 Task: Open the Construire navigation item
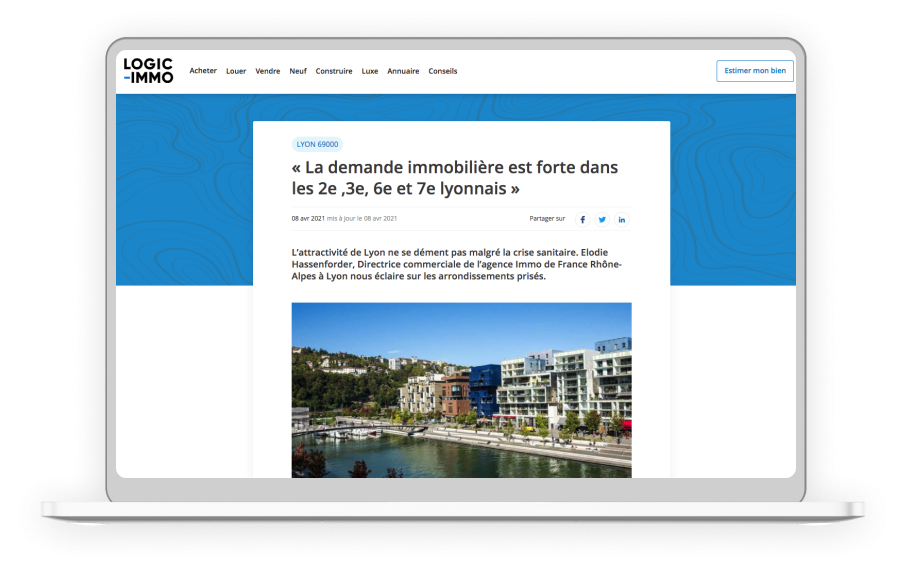[x=334, y=71]
